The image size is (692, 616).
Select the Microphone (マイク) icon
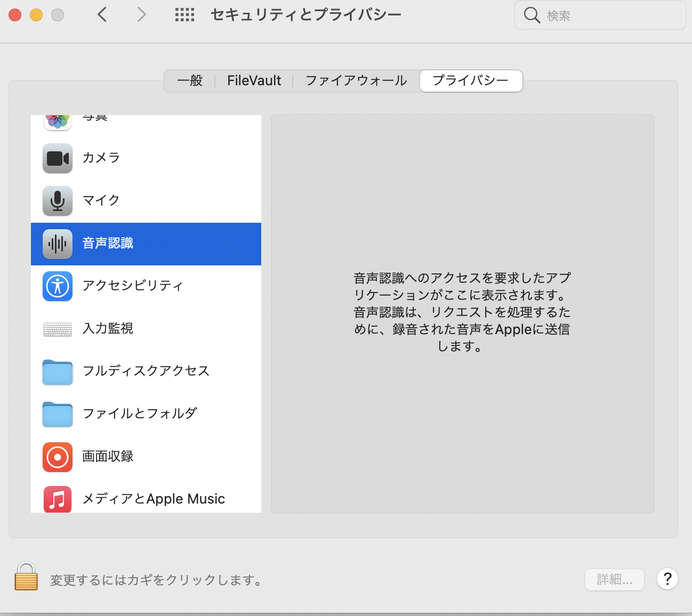[58, 201]
